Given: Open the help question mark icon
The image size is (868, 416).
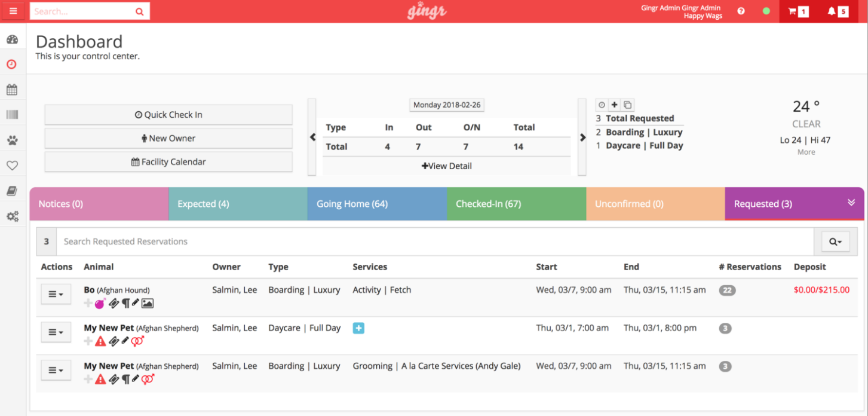Looking at the screenshot, I should [x=741, y=11].
